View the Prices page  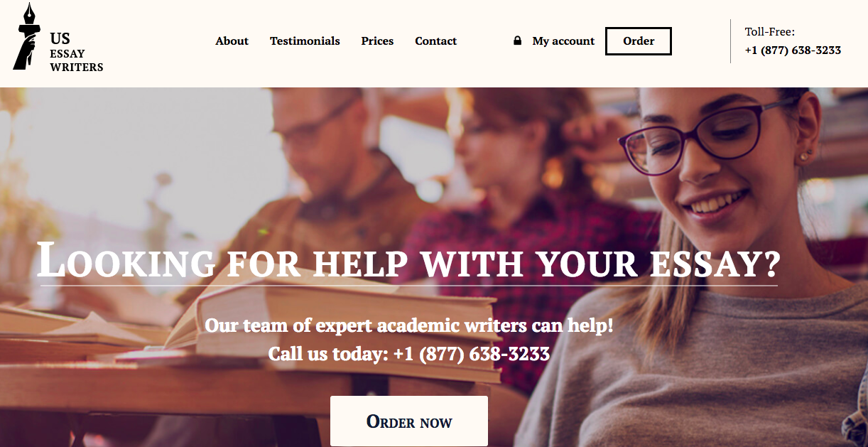tap(377, 41)
